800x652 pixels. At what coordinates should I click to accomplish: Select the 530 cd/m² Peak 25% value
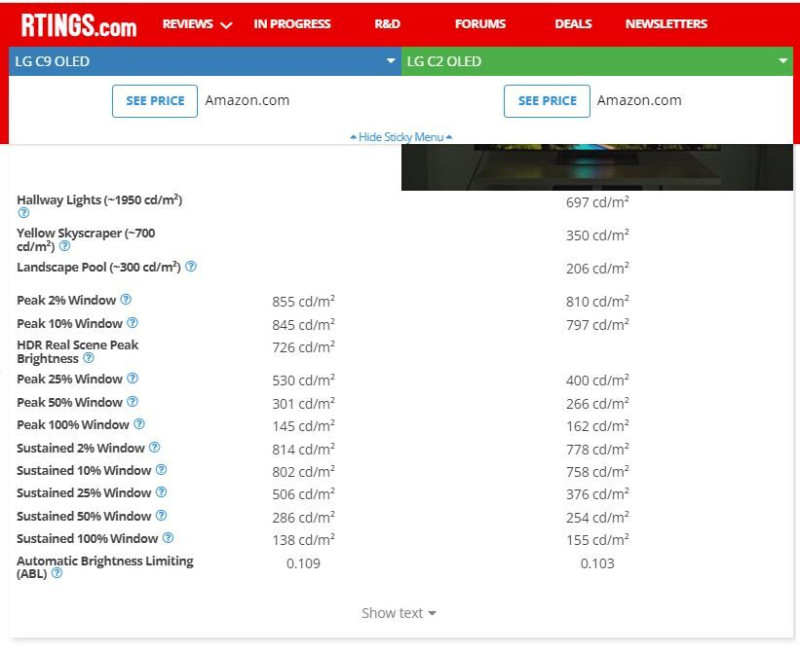(304, 380)
